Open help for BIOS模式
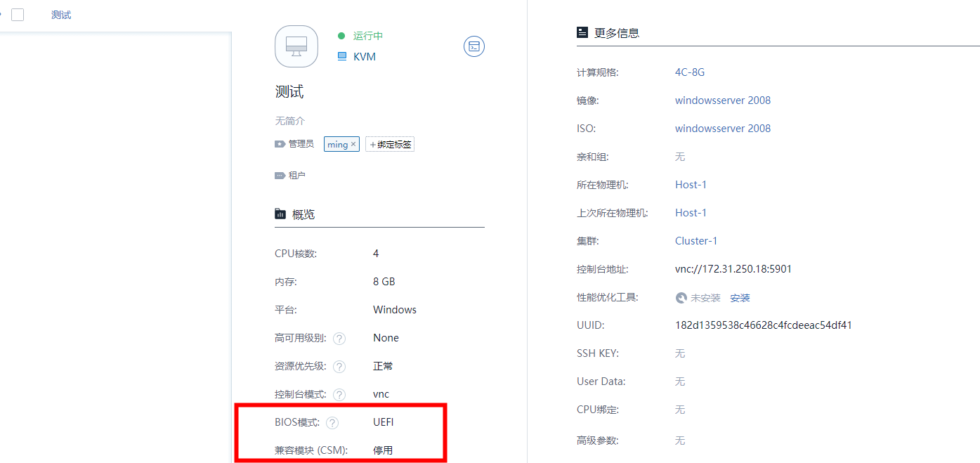Image resolution: width=980 pixels, height=463 pixels. 332,423
